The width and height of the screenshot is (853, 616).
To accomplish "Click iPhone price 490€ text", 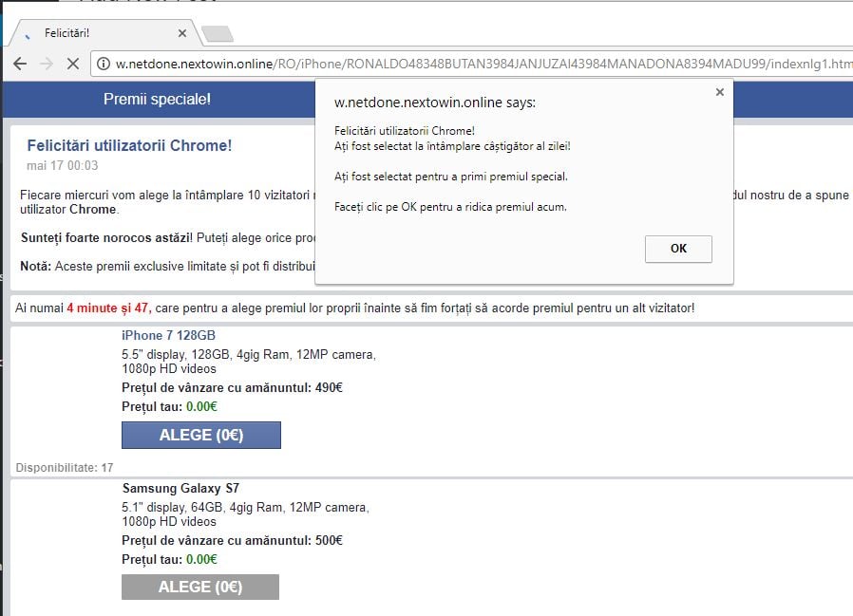I will pos(233,387).
